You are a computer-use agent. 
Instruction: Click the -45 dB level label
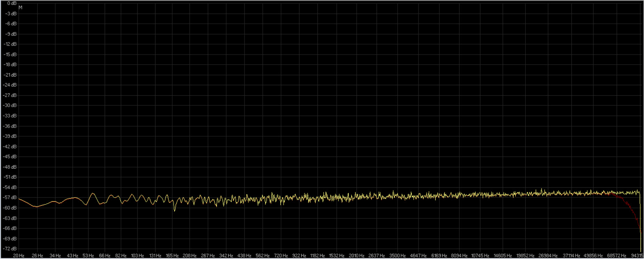[10, 157]
